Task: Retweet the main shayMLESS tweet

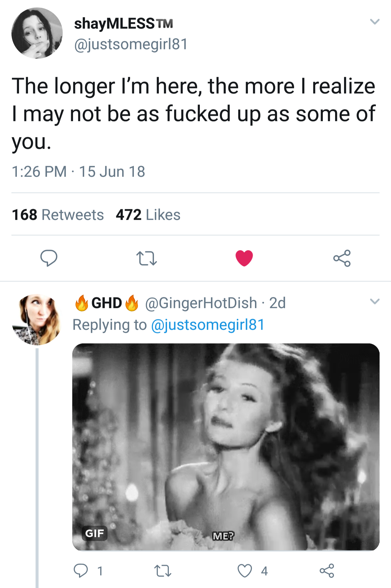Action: click(146, 258)
